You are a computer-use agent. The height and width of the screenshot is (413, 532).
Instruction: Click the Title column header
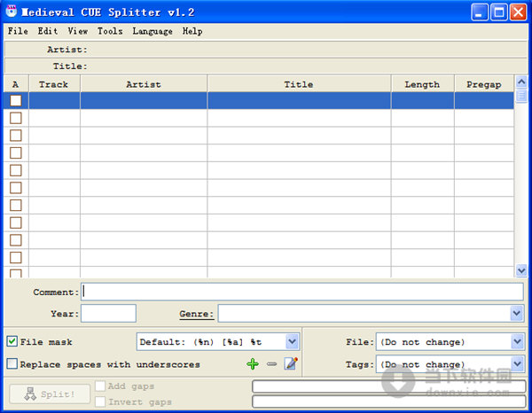pos(299,84)
